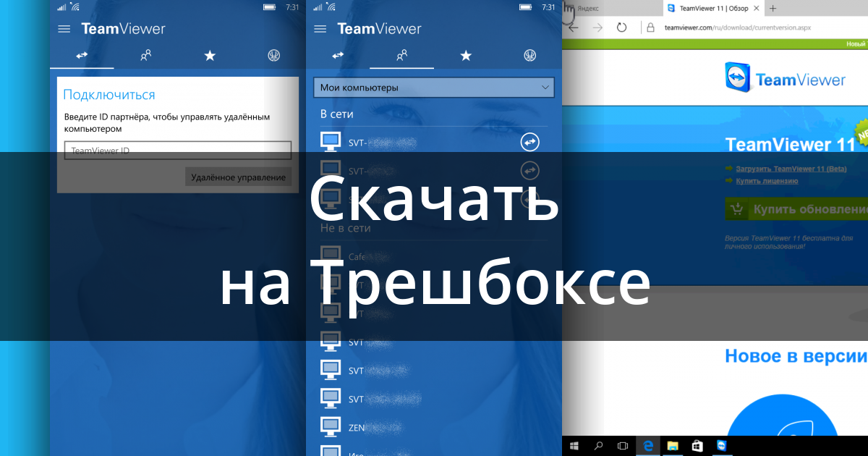This screenshot has width=868, height=456.
Task: Click the TeamViewer 11 banner title
Action: pos(790,144)
